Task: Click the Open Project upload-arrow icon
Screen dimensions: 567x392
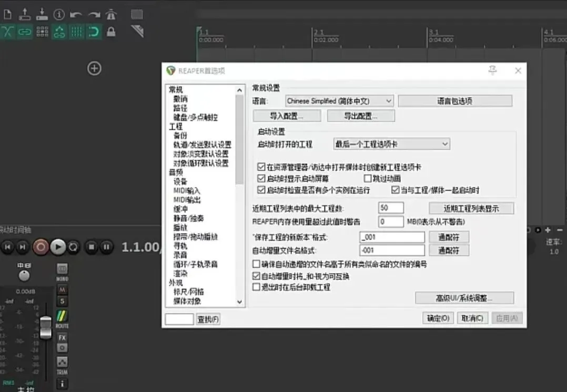Action: tap(25, 14)
